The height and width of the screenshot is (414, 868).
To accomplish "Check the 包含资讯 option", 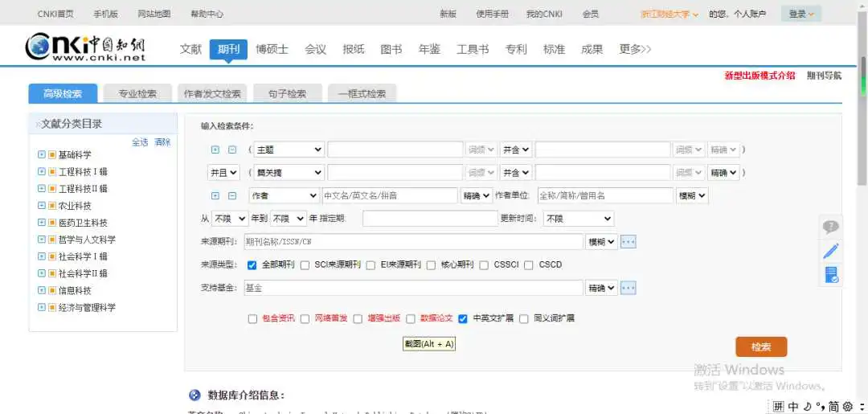I will [252, 319].
